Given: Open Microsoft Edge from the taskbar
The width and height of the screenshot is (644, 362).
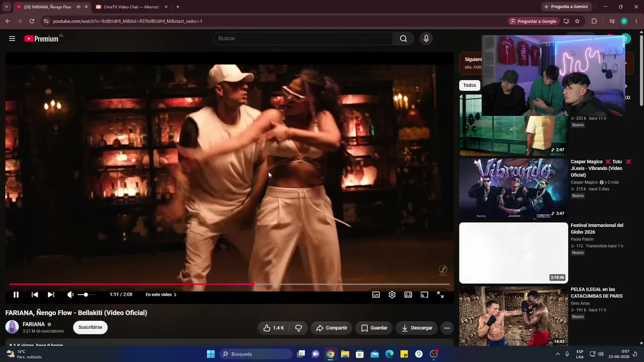Looking at the screenshot, I should (389, 354).
